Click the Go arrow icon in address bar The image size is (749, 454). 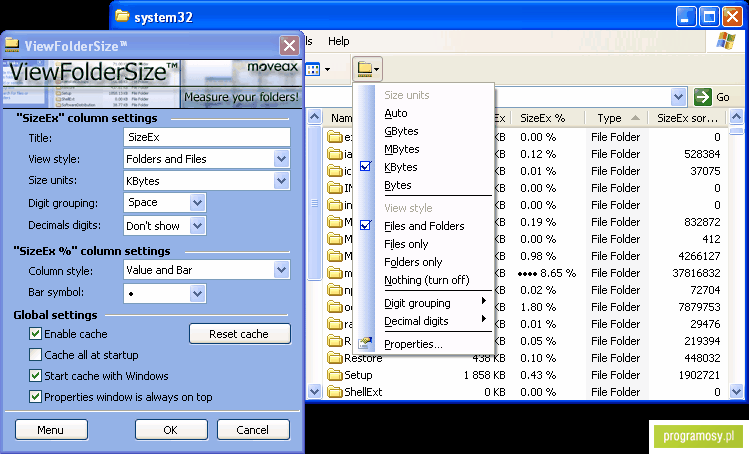click(x=703, y=97)
